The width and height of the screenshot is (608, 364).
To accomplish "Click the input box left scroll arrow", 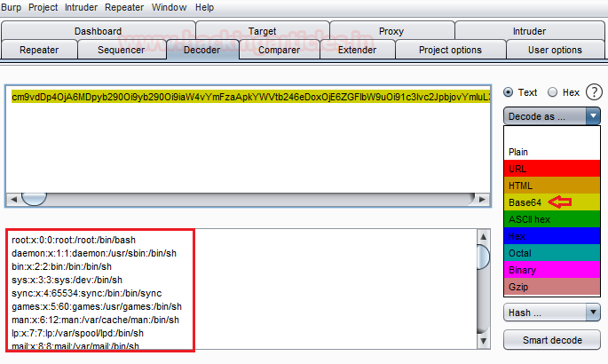I will click(13, 199).
